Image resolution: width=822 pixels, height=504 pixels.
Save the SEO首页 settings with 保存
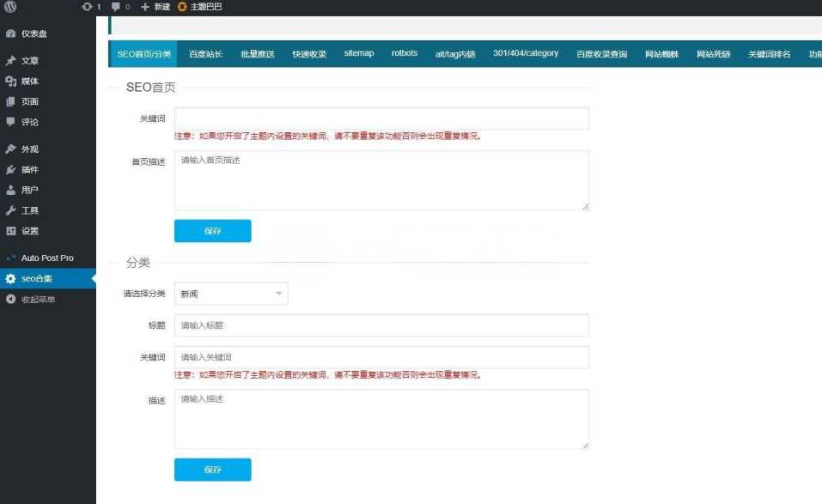pyautogui.click(x=212, y=230)
